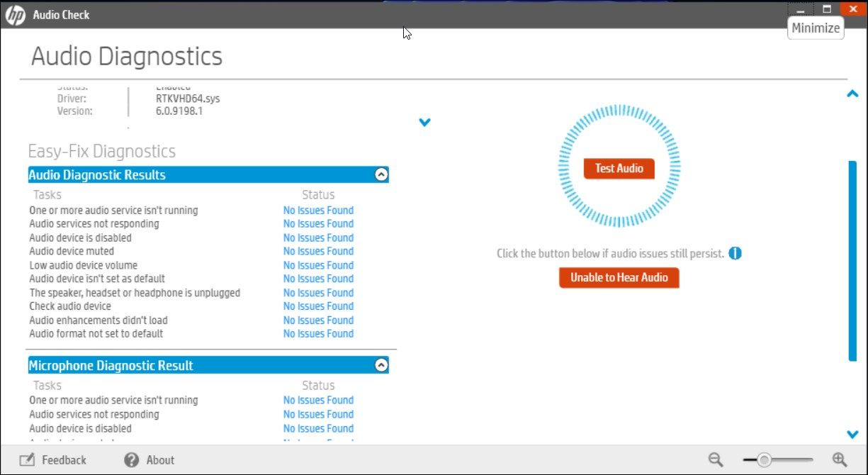Open No Issues Found for Audio device muted

317,251
